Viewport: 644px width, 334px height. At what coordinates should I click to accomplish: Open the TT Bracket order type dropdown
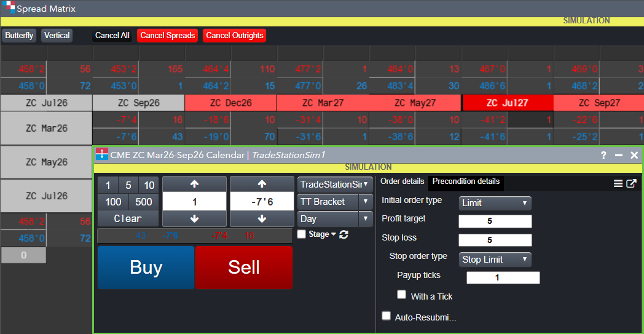pos(335,201)
